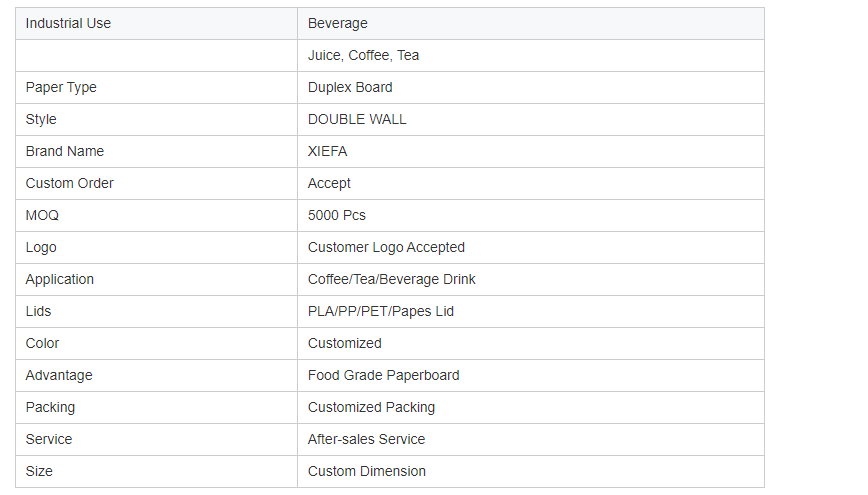Select the DOUBLE WALL style value
Viewport: 868px width, 495px height.
tap(357, 120)
